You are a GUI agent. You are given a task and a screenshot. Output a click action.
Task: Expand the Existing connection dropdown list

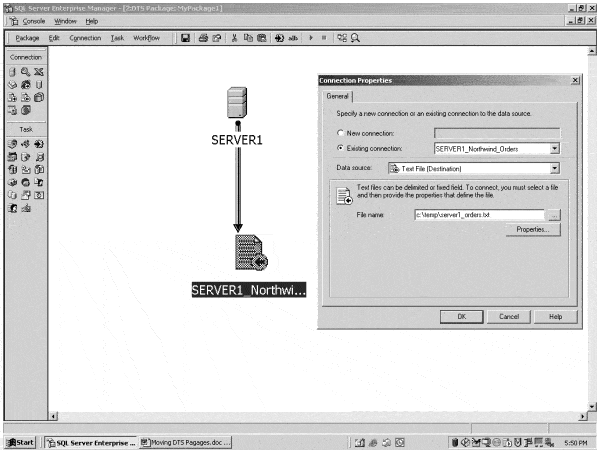pyautogui.click(x=555, y=148)
